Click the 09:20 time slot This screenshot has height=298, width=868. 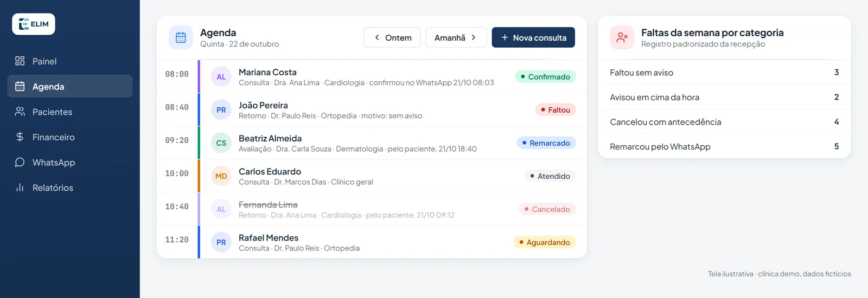[x=177, y=140]
